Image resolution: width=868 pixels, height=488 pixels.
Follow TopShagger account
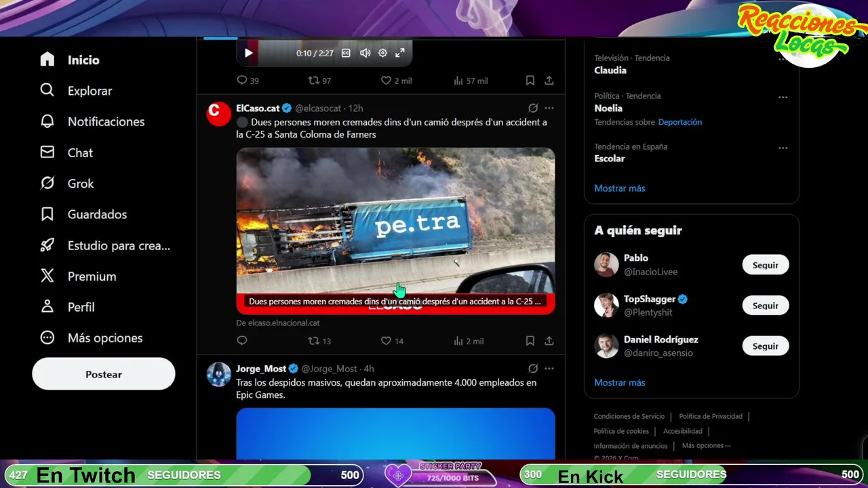pyautogui.click(x=766, y=306)
